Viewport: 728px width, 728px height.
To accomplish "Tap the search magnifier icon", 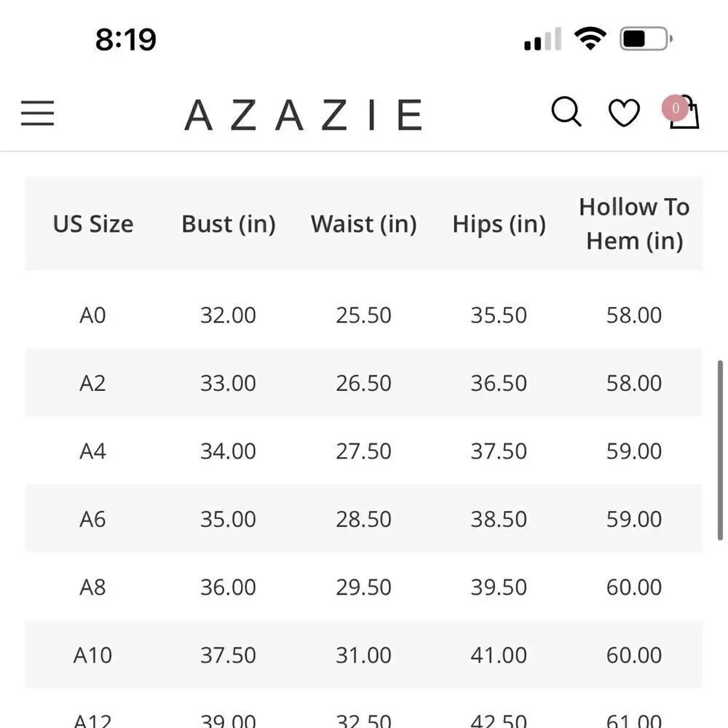I will (566, 111).
